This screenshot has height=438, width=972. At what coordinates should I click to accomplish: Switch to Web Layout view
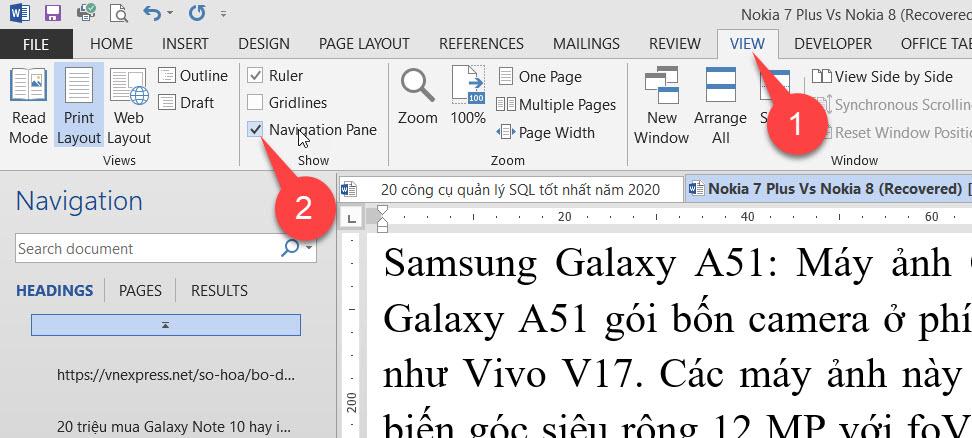(x=131, y=106)
